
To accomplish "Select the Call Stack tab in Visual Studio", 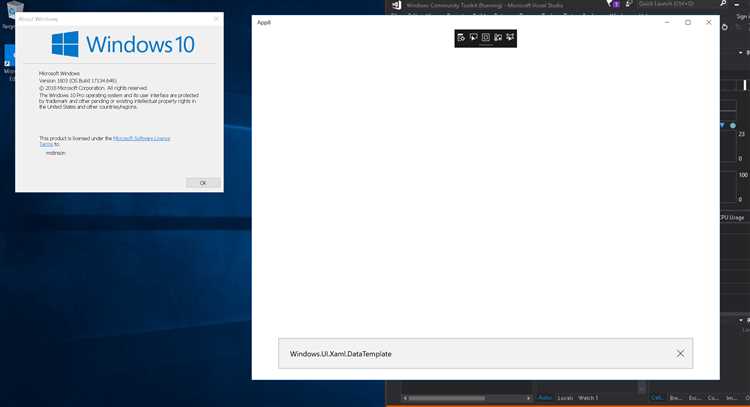I will tap(657, 398).
